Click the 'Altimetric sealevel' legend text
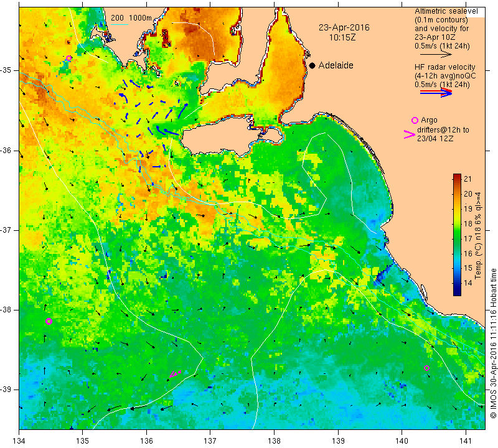This screenshot has width=498, height=448. point(446,11)
